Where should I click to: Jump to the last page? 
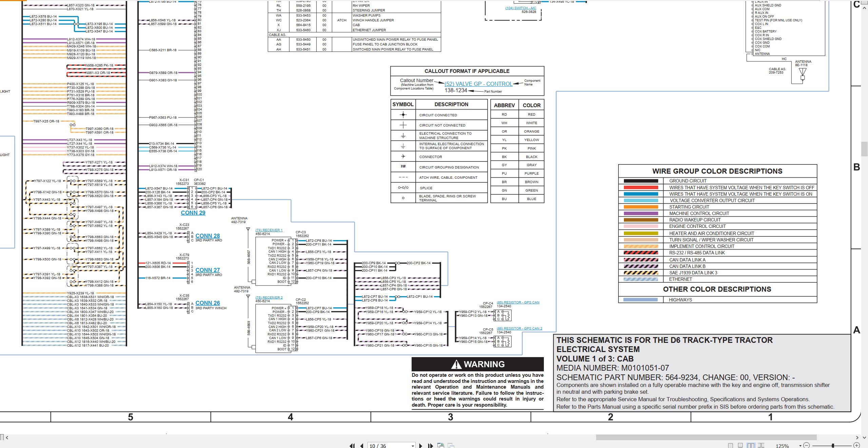tap(430, 446)
